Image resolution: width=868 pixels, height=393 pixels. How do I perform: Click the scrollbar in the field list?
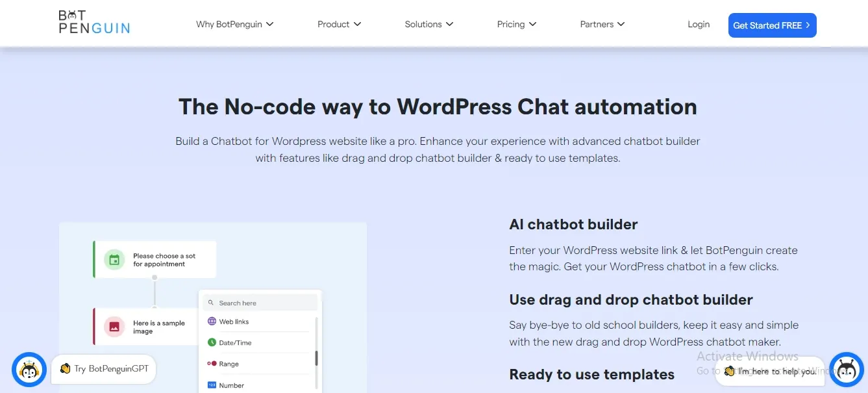tap(316, 358)
